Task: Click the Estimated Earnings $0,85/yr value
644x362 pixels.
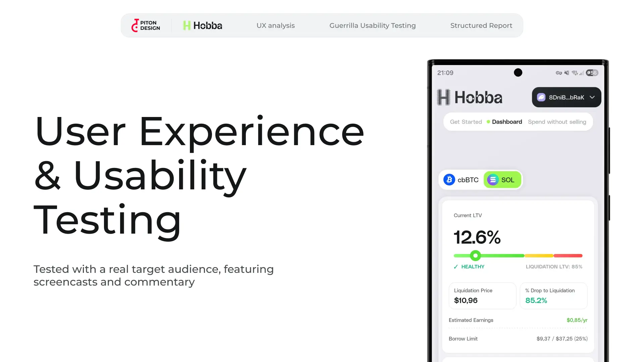Action: coord(577,320)
